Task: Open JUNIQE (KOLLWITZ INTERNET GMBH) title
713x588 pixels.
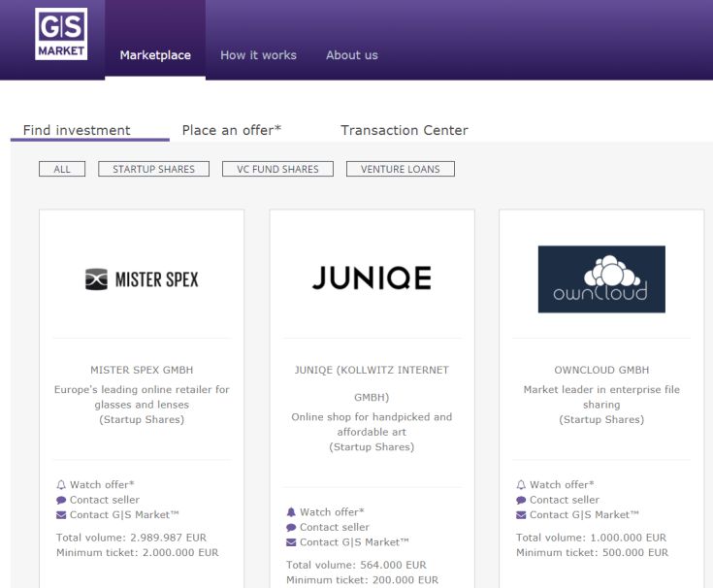Action: coord(372,383)
